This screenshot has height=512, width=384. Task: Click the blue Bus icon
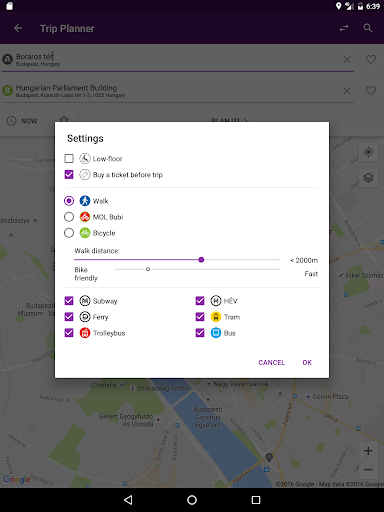pyautogui.click(x=216, y=333)
